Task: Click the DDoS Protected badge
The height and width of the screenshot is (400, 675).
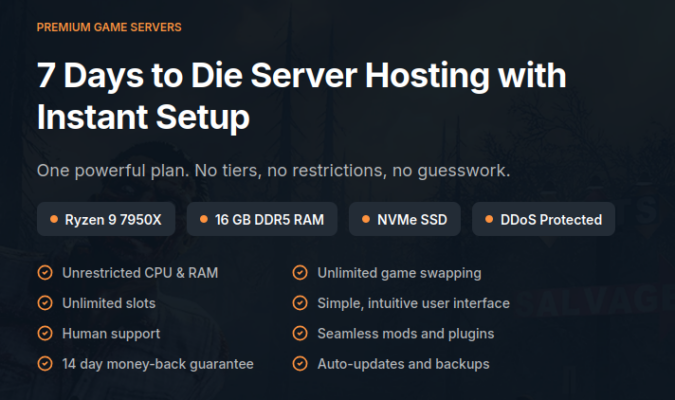Action: click(543, 219)
